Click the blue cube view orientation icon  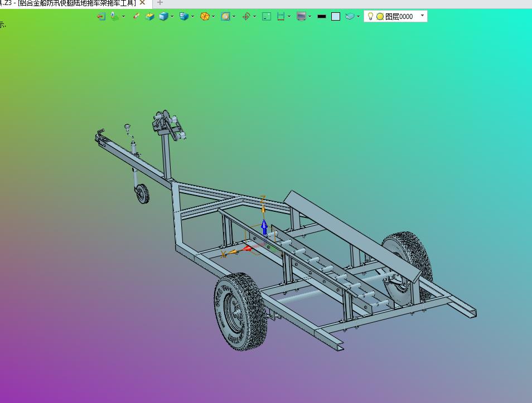point(184,16)
